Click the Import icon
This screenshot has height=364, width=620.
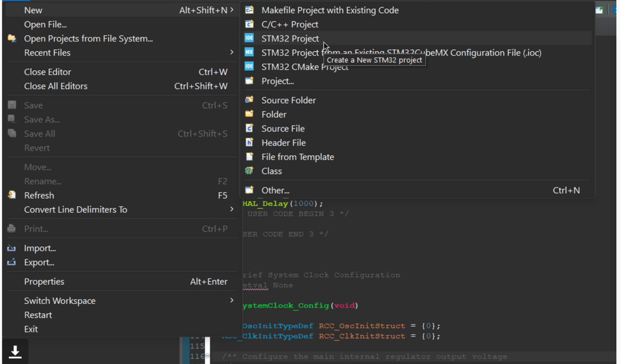coord(12,248)
